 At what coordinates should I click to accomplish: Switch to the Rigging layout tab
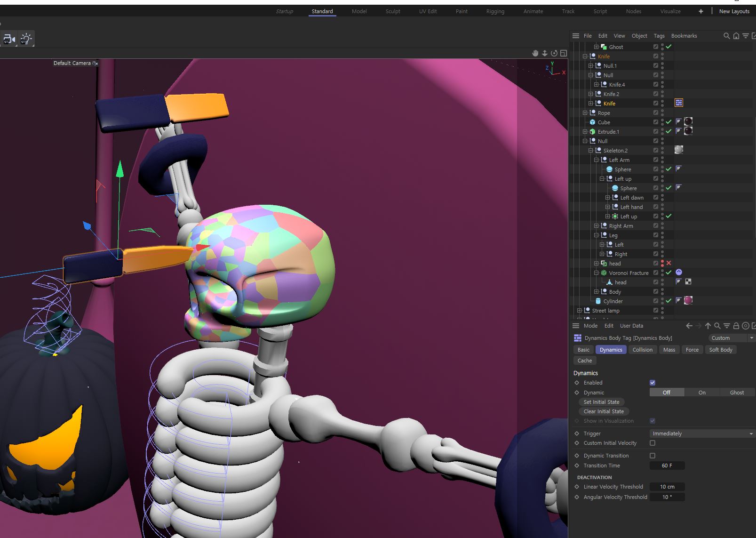[x=495, y=11]
